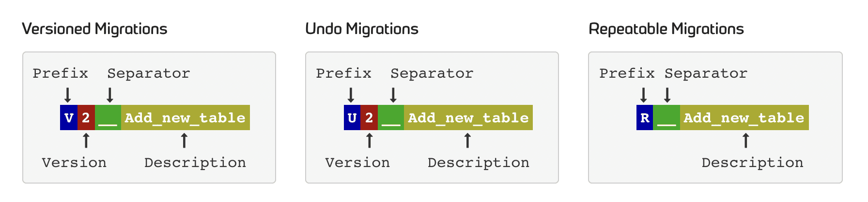Image resolution: width=868 pixels, height=202 pixels.
Task: Click the Add_new_table description in Versioned Migrations
Action: pos(185,118)
